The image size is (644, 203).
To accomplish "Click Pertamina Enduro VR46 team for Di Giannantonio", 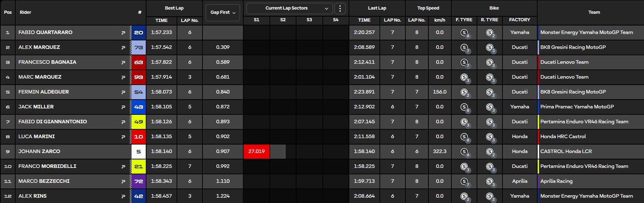I will click(x=584, y=122).
